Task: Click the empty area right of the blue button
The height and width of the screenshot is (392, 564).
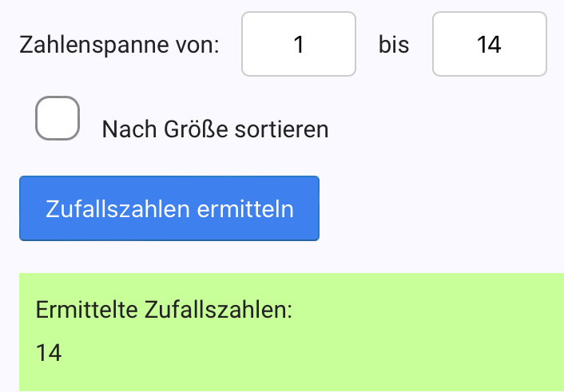Action: tap(439, 208)
